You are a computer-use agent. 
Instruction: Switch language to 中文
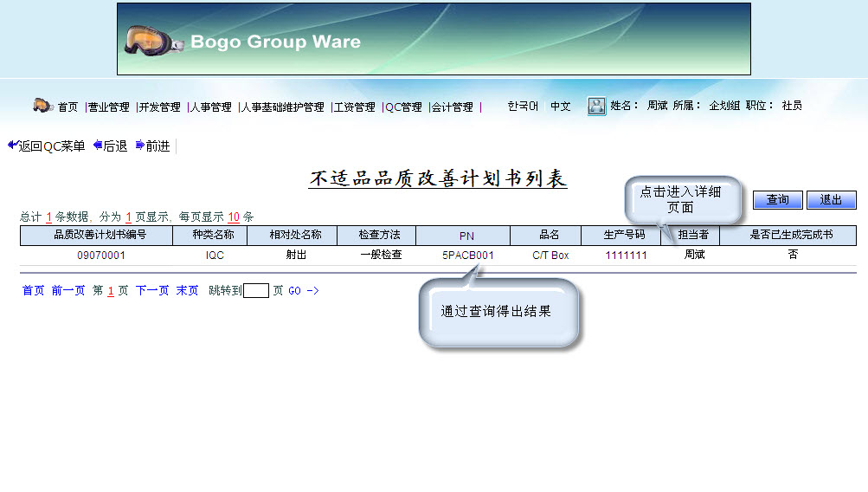click(x=561, y=107)
